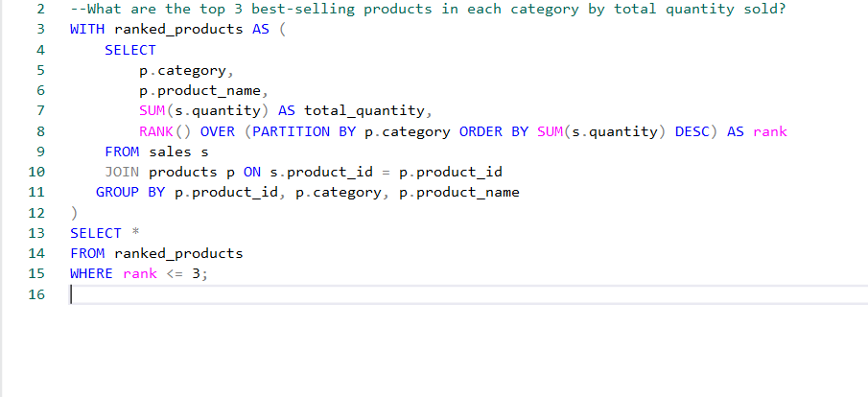The image size is (868, 397).
Task: Click PARTITION BY on line 8
Action: click(304, 131)
